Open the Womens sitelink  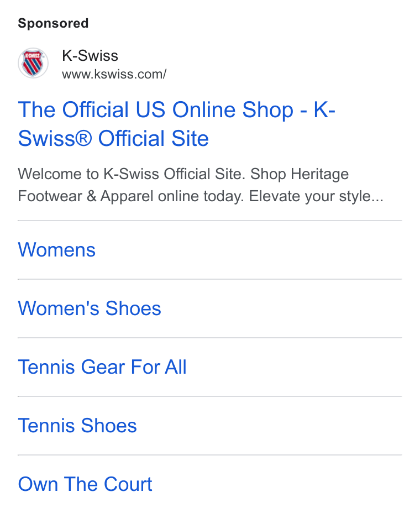click(x=56, y=250)
